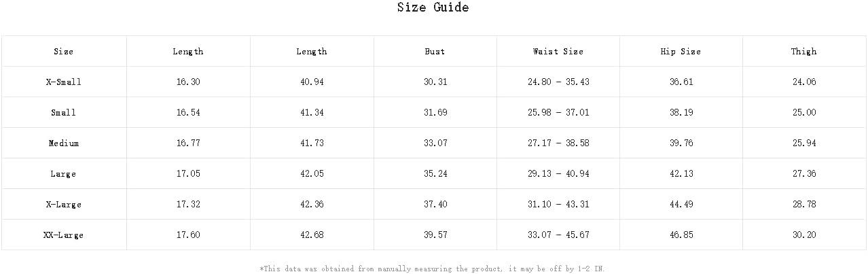Click hip size value 39.76
This screenshot has height=274, width=868.
(x=681, y=143)
